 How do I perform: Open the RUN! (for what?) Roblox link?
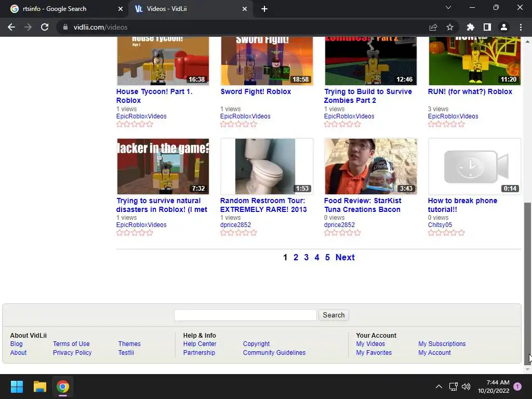click(470, 91)
